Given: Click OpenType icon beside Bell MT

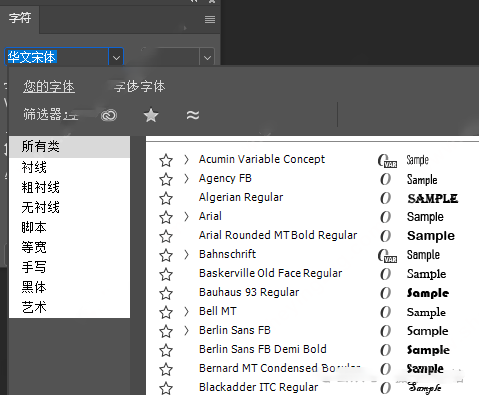Looking at the screenshot, I should click(385, 312).
